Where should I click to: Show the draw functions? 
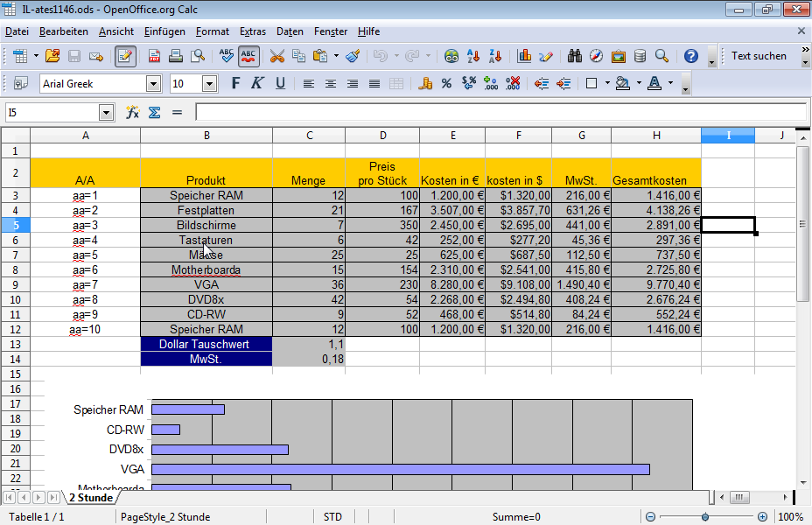545,56
